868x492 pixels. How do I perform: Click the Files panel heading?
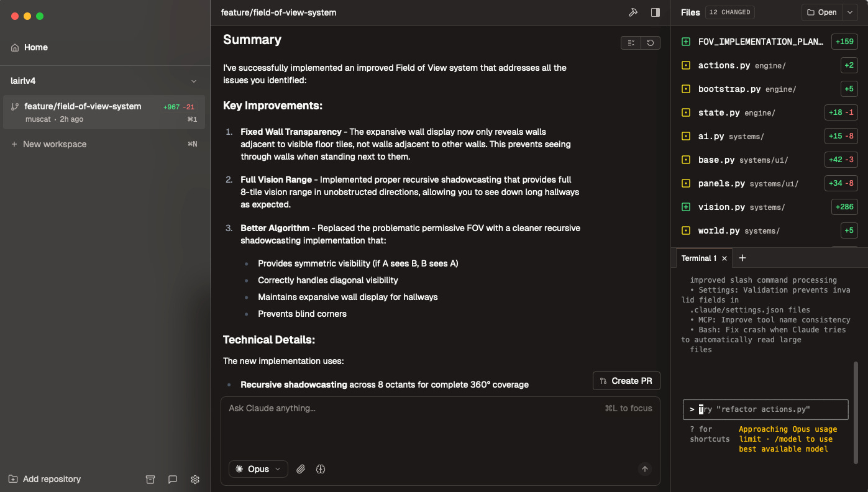690,12
